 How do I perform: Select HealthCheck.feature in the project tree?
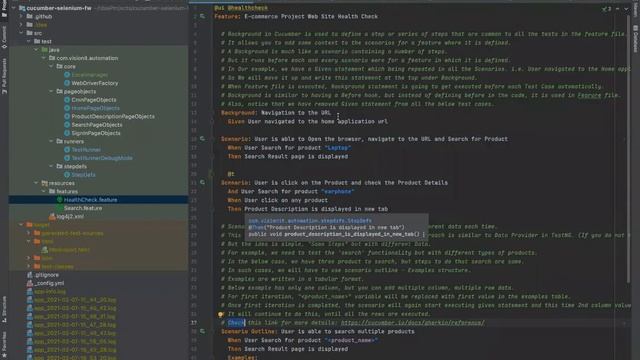(98, 200)
